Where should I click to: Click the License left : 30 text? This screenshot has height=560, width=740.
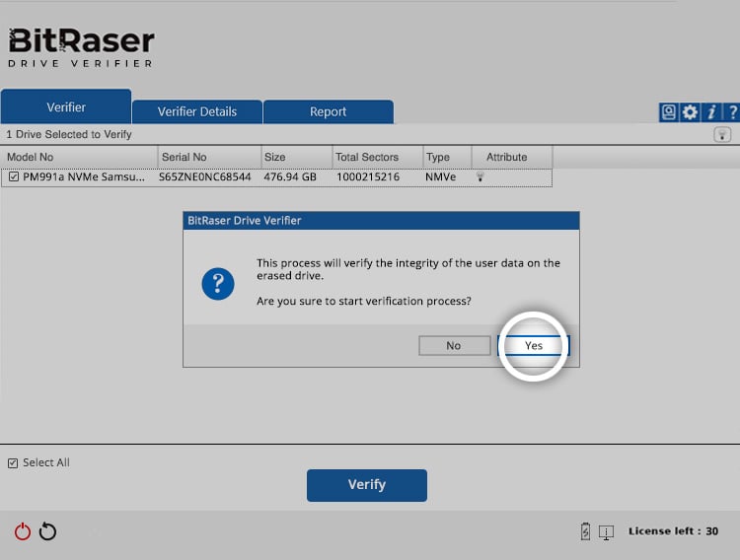pyautogui.click(x=673, y=531)
